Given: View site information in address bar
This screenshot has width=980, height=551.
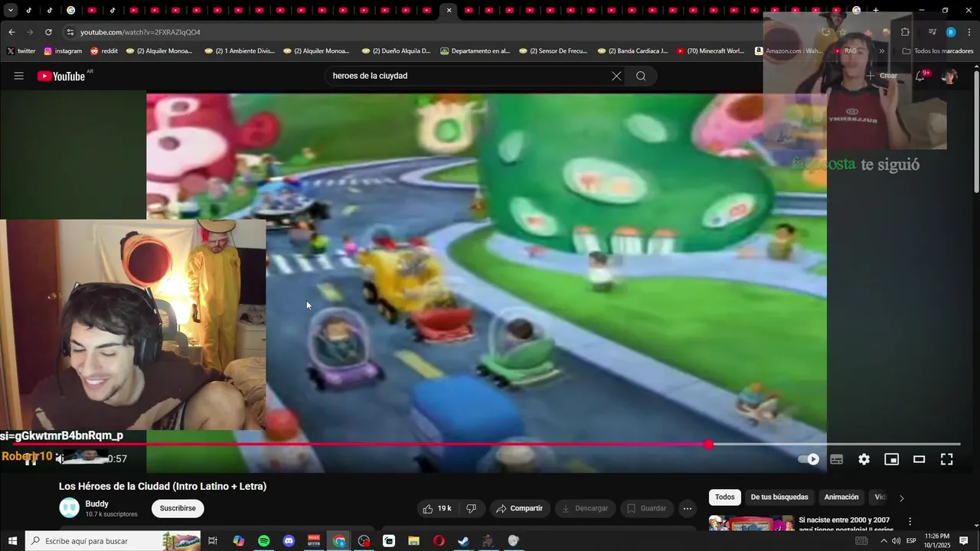Looking at the screenshot, I should 70,32.
